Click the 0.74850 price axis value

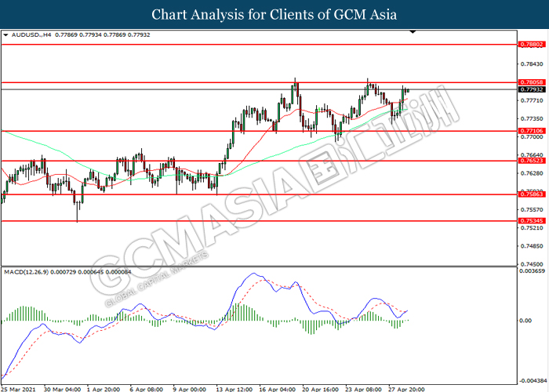pos(532,246)
